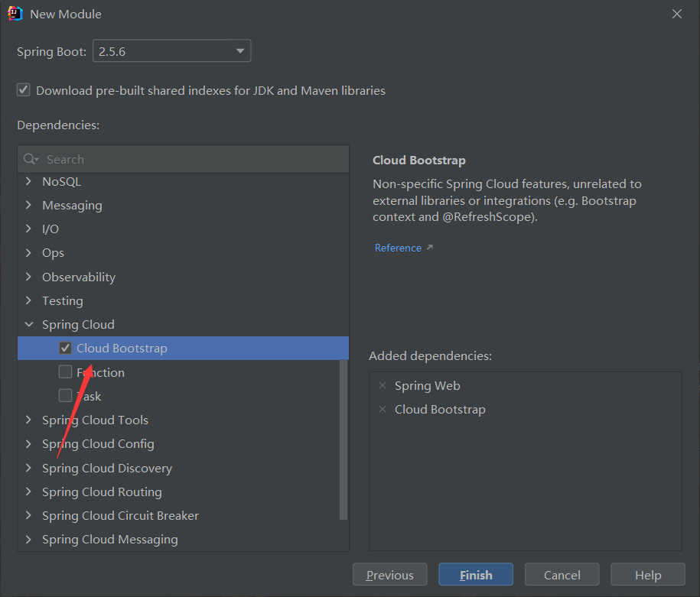700x597 pixels.
Task: Close the New Module dialog
Action: 677,15
